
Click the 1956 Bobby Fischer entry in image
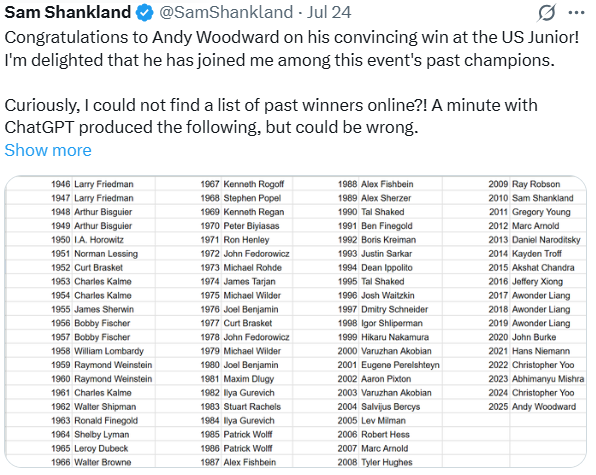[91, 323]
